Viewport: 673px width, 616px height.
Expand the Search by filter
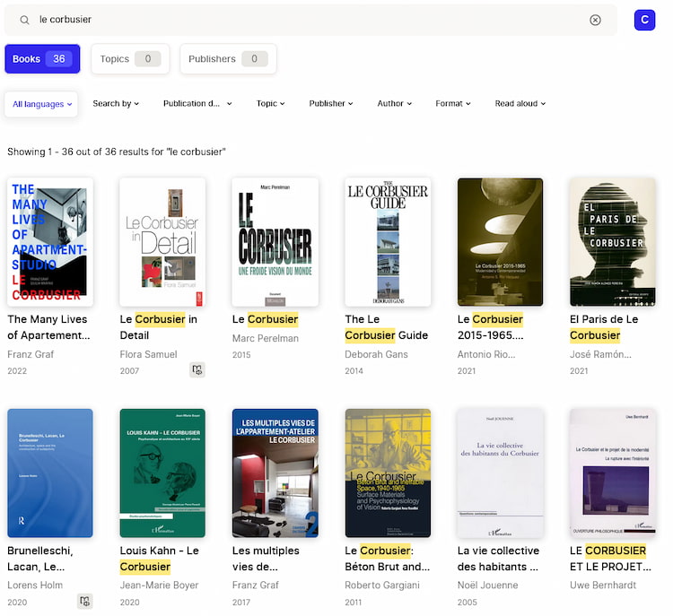pyautogui.click(x=116, y=104)
